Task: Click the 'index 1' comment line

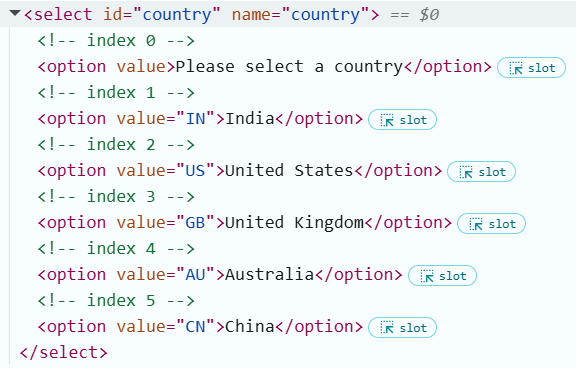Action: 116,93
